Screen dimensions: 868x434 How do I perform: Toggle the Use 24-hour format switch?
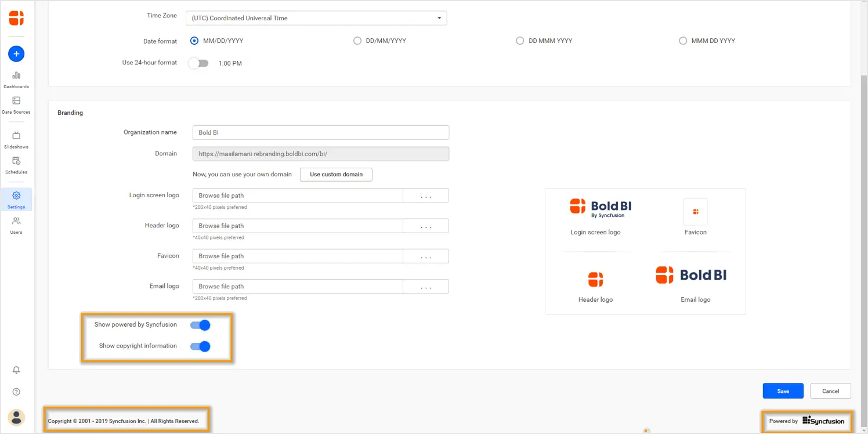click(x=198, y=63)
